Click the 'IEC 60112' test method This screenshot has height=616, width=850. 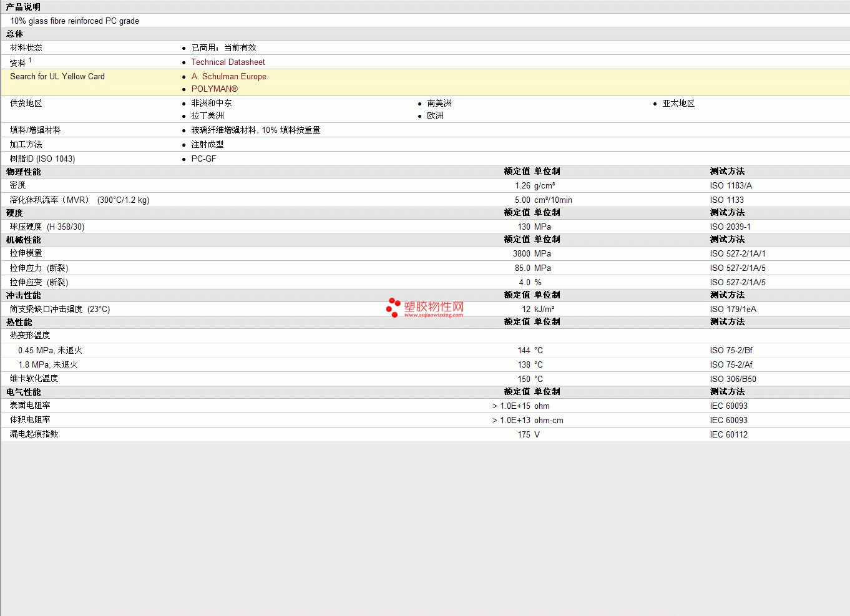coord(729,435)
